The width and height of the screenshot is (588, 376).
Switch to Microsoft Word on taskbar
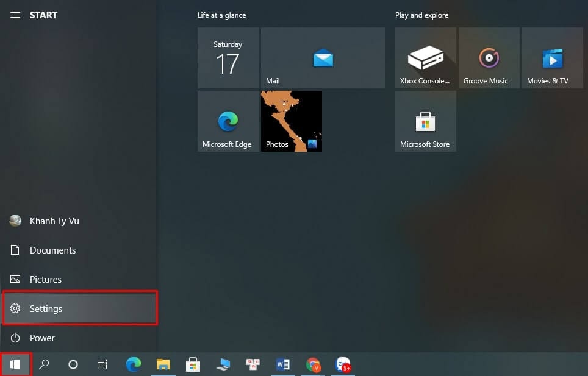[283, 364]
